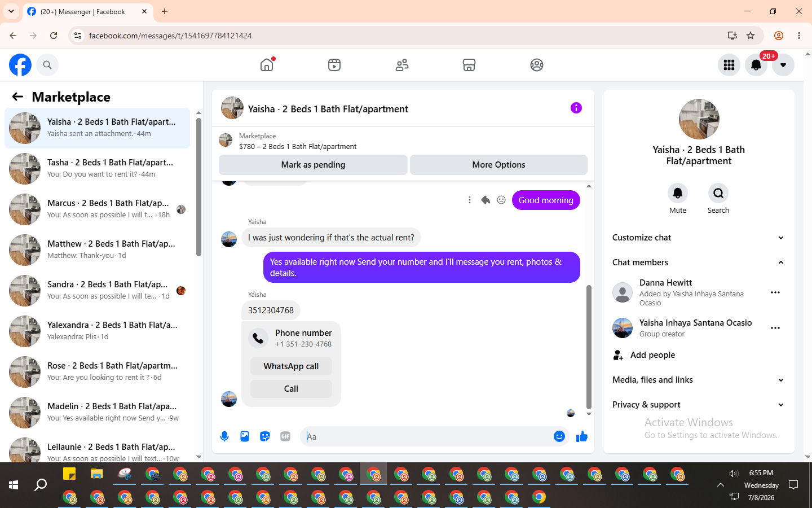Click the address bar URL
This screenshot has width=812, height=508.
pyautogui.click(x=170, y=36)
